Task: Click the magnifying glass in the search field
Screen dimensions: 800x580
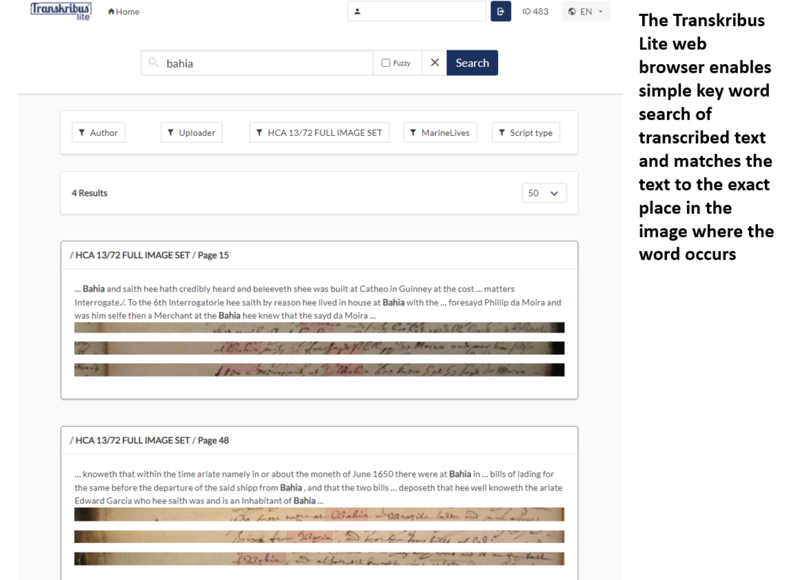Action: tap(152, 62)
